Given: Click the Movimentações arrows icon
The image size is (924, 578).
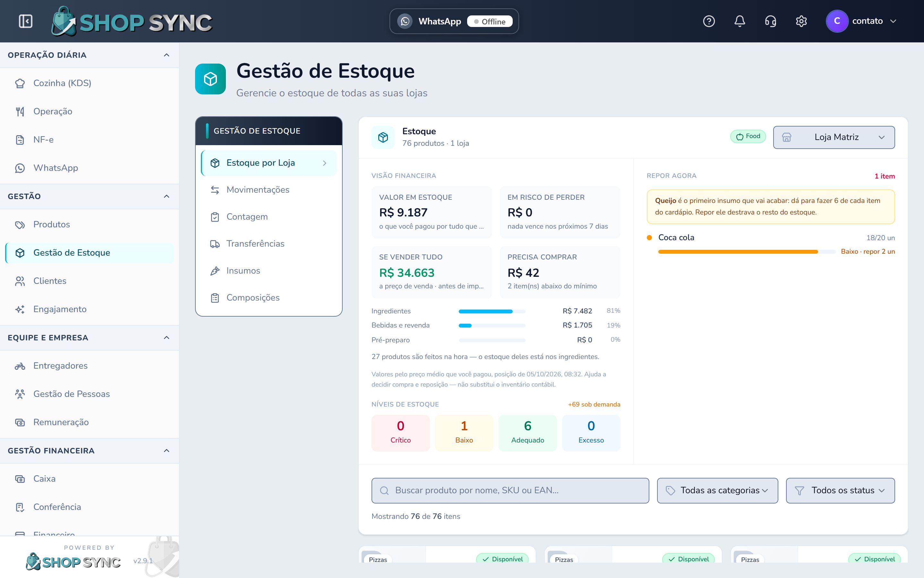Looking at the screenshot, I should coord(215,190).
